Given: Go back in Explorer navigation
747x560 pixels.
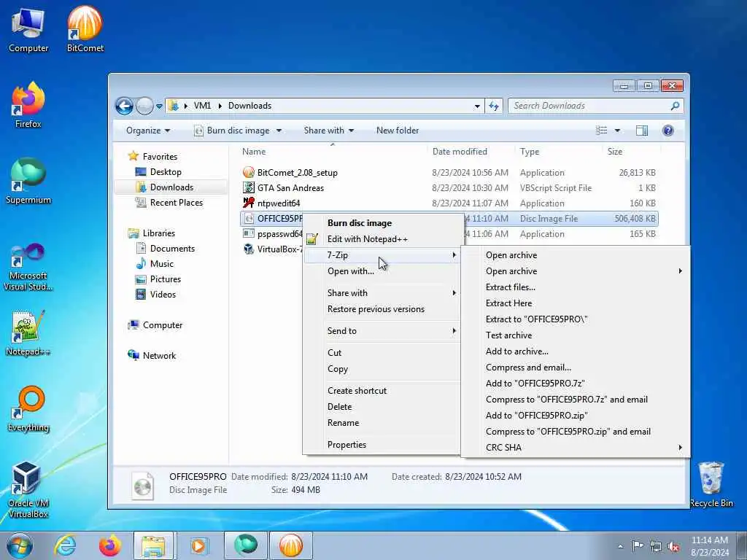Looking at the screenshot, I should pos(124,106).
